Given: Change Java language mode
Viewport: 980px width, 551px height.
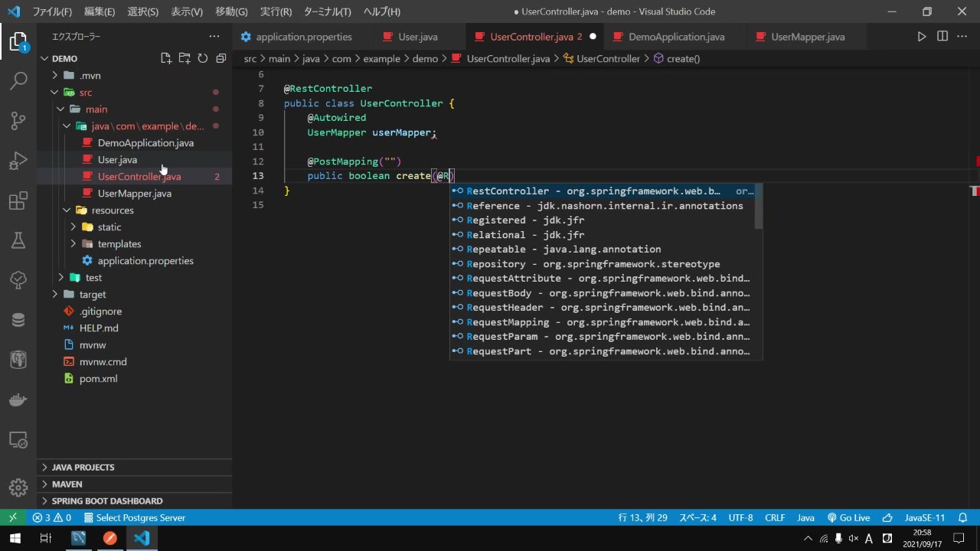Looking at the screenshot, I should click(x=805, y=517).
